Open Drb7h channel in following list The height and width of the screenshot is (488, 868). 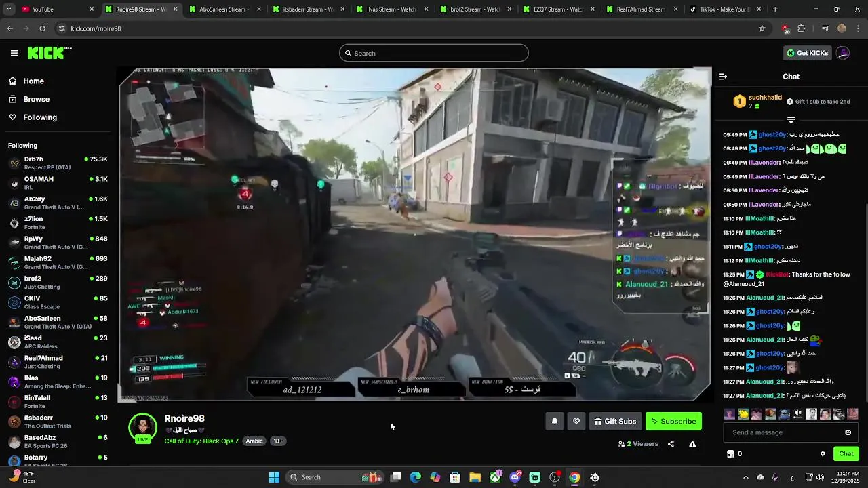click(58, 163)
